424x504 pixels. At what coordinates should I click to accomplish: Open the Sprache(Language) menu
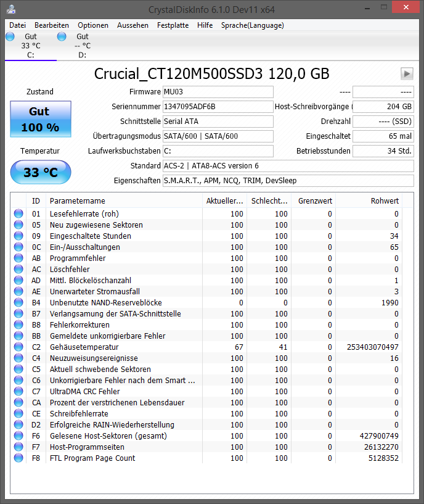(253, 25)
